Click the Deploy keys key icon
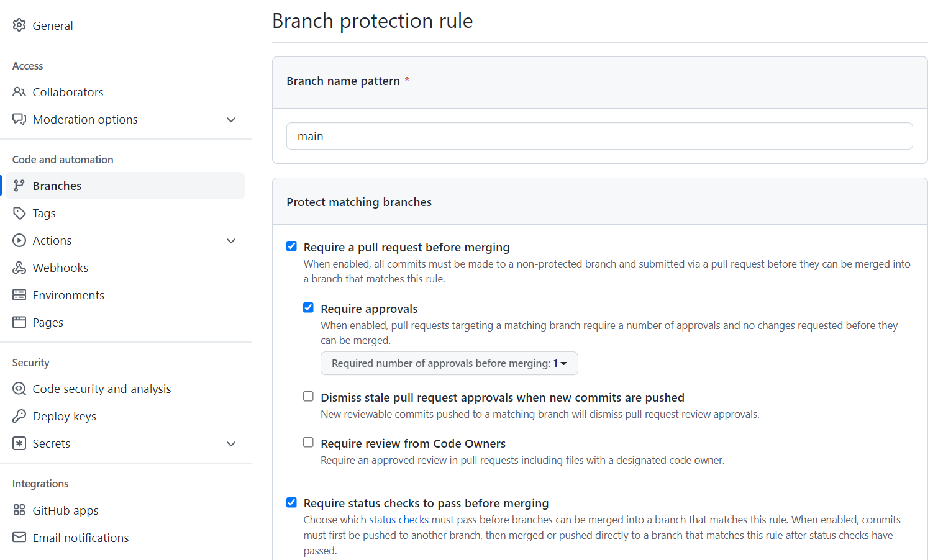Viewport: 938px width, 560px height. (19, 416)
